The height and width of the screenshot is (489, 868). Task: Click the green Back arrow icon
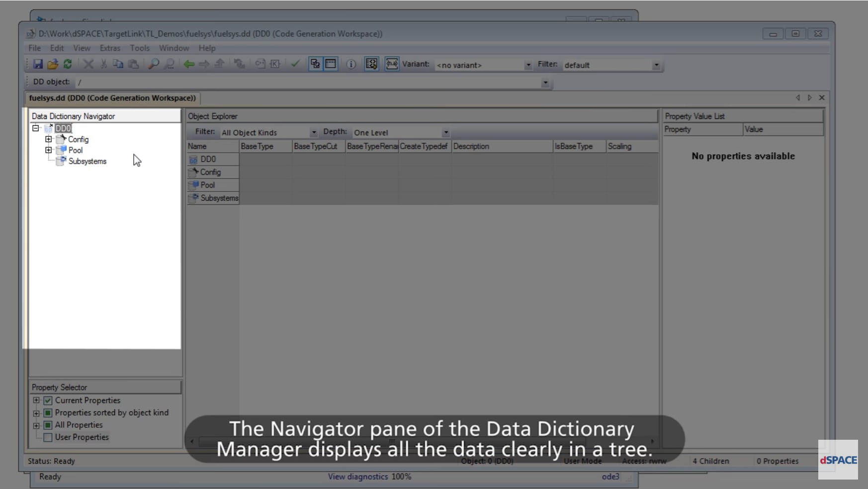coord(189,64)
